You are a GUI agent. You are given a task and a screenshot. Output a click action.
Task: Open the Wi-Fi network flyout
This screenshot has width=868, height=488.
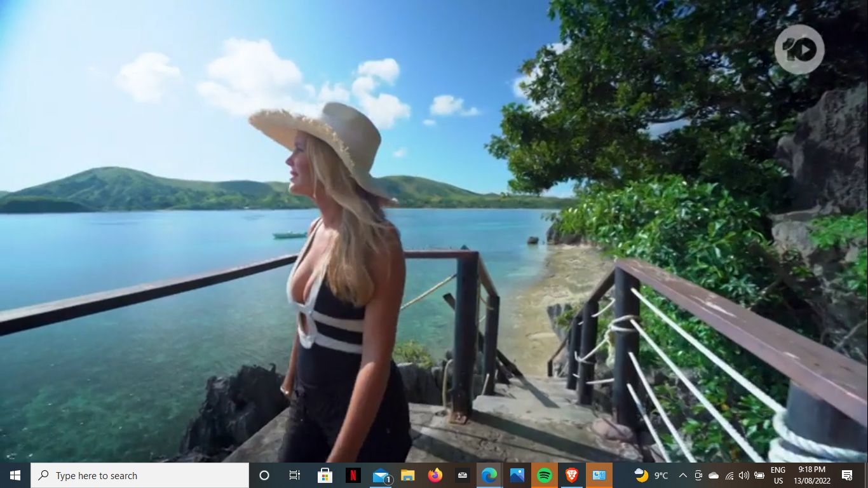(729, 475)
